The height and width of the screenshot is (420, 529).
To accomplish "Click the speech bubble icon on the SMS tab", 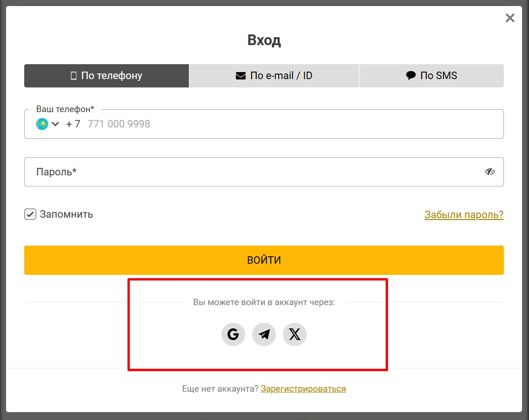I will click(410, 75).
